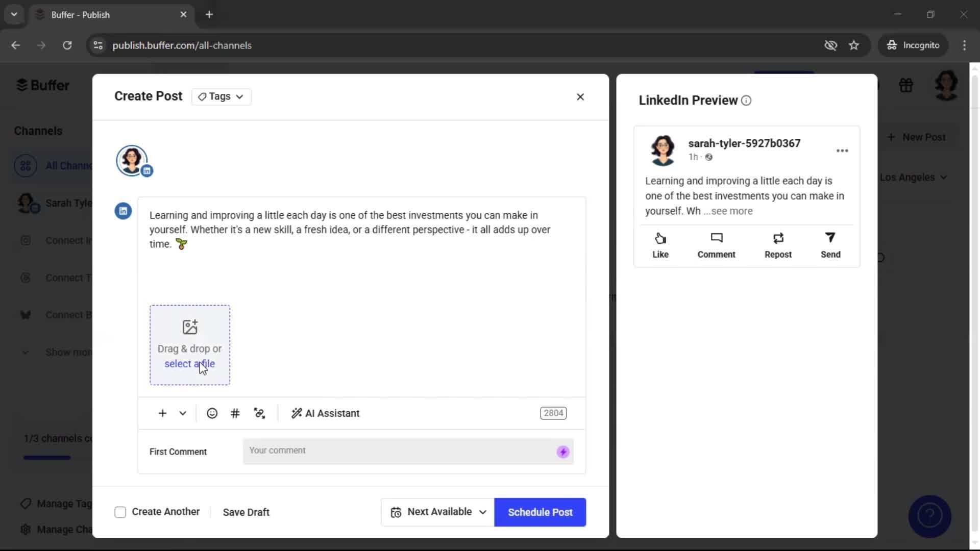Enable the Create Another checkbox
980x551 pixels.
[x=120, y=512]
